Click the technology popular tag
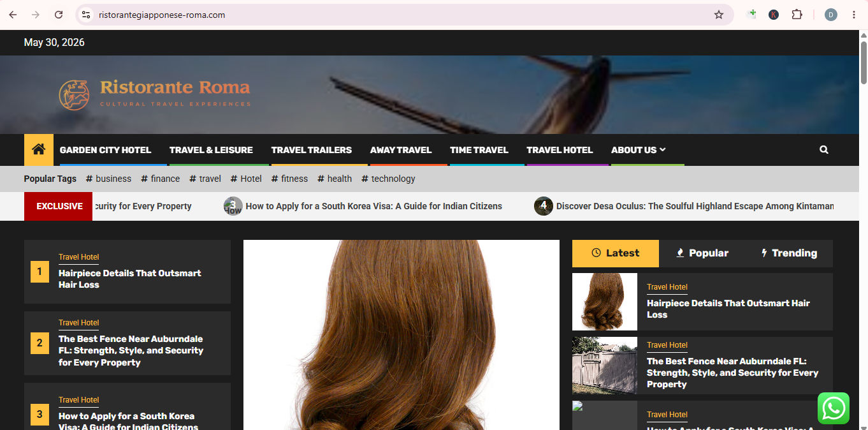The height and width of the screenshot is (430, 868). (388, 179)
